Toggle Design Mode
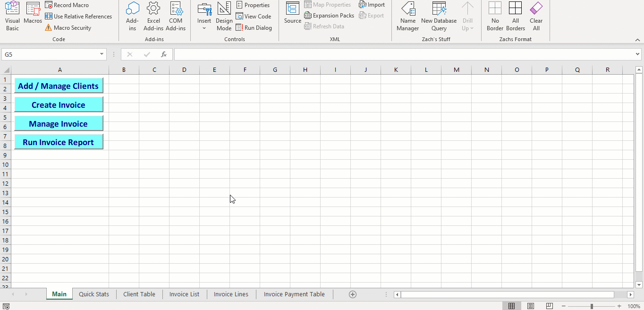This screenshot has height=310, width=644. 224,16
